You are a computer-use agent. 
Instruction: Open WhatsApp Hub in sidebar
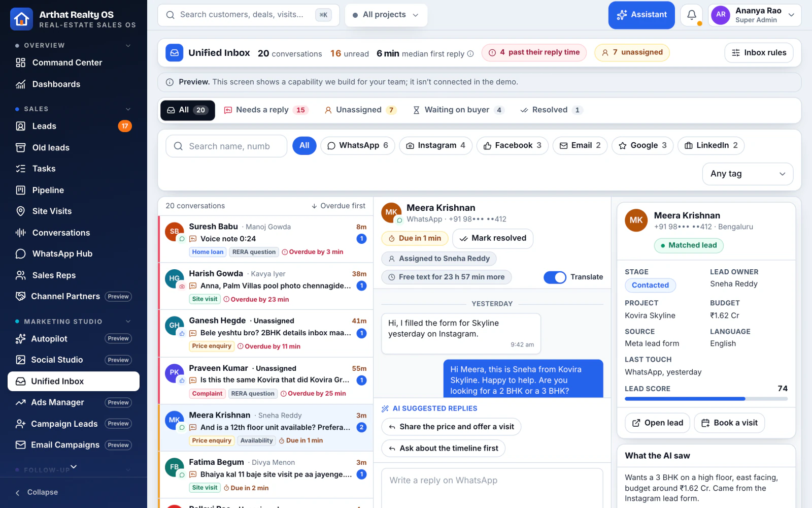[x=74, y=254]
